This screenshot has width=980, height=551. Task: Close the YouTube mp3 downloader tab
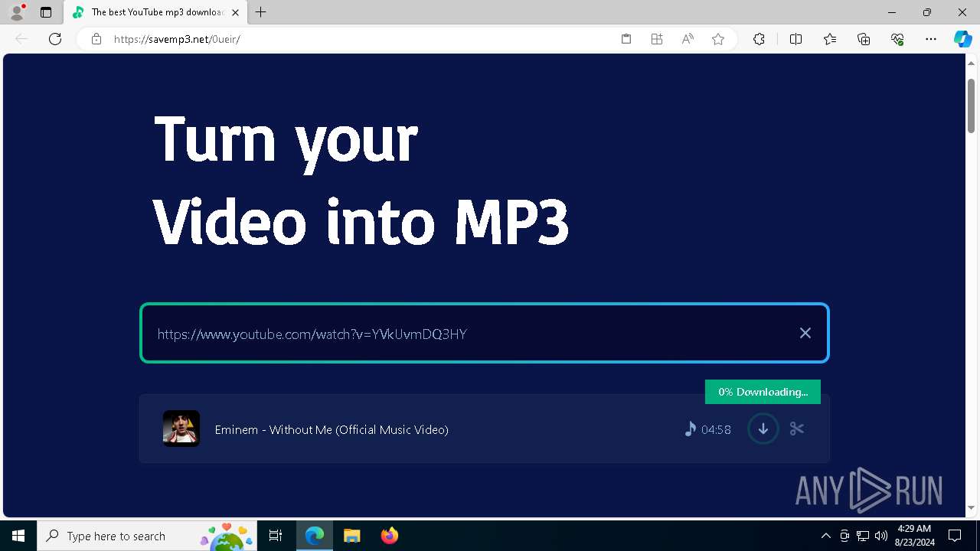click(235, 12)
